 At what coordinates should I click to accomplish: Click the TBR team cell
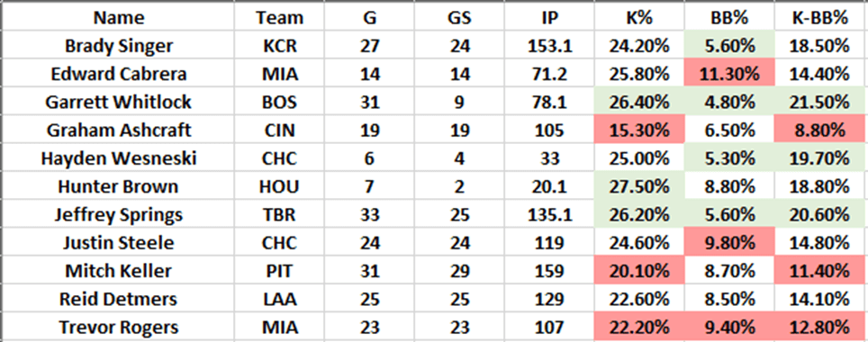(279, 215)
